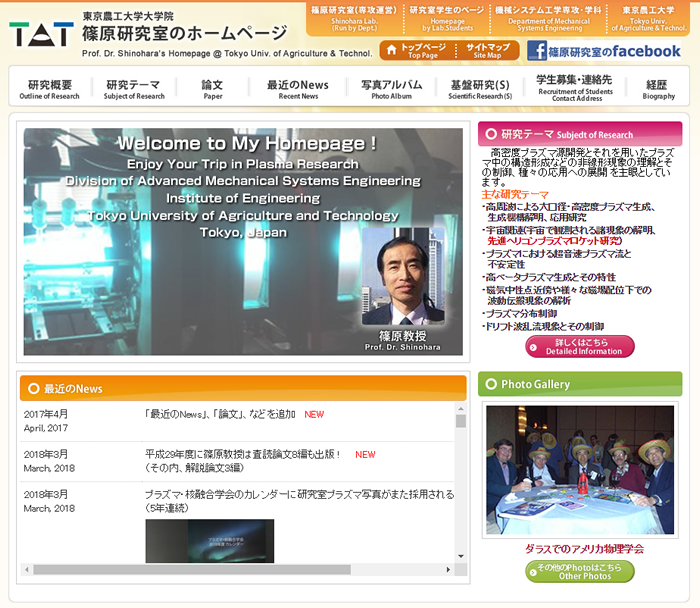Click the 最近のNews section header
This screenshot has height=608, width=700.
(x=243, y=388)
